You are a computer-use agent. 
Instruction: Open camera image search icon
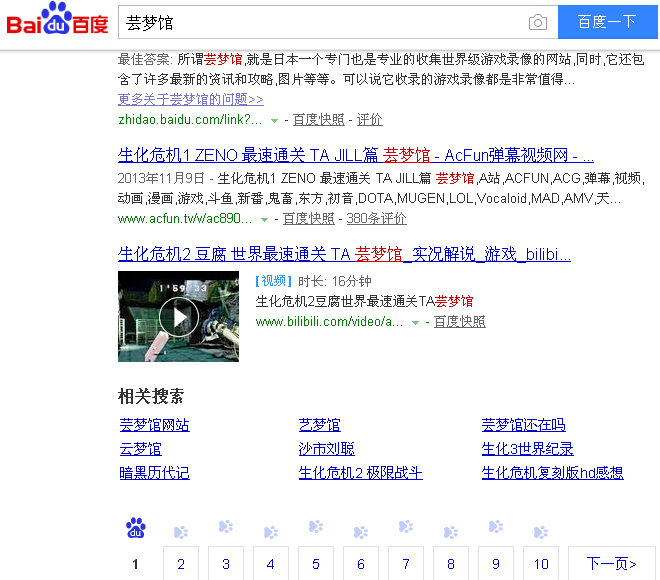[x=538, y=22]
